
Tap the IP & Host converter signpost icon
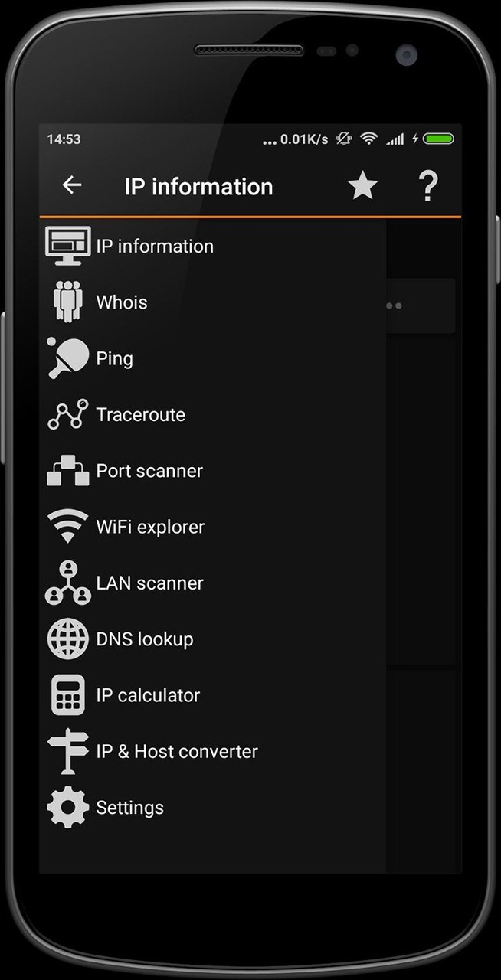coord(68,751)
